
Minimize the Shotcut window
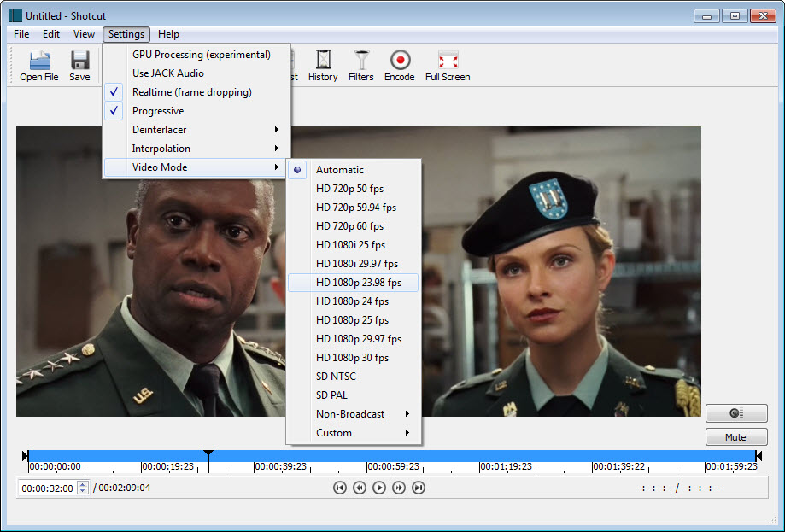coord(707,16)
